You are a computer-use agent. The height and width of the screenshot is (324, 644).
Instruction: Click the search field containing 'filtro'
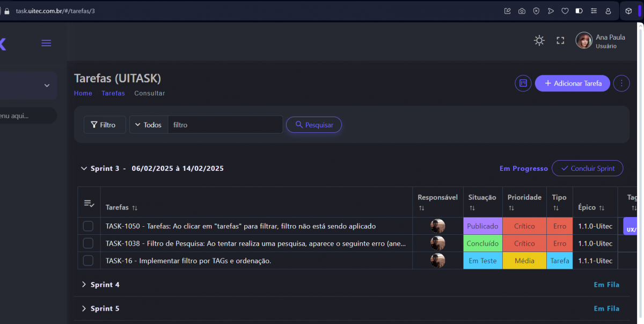225,125
